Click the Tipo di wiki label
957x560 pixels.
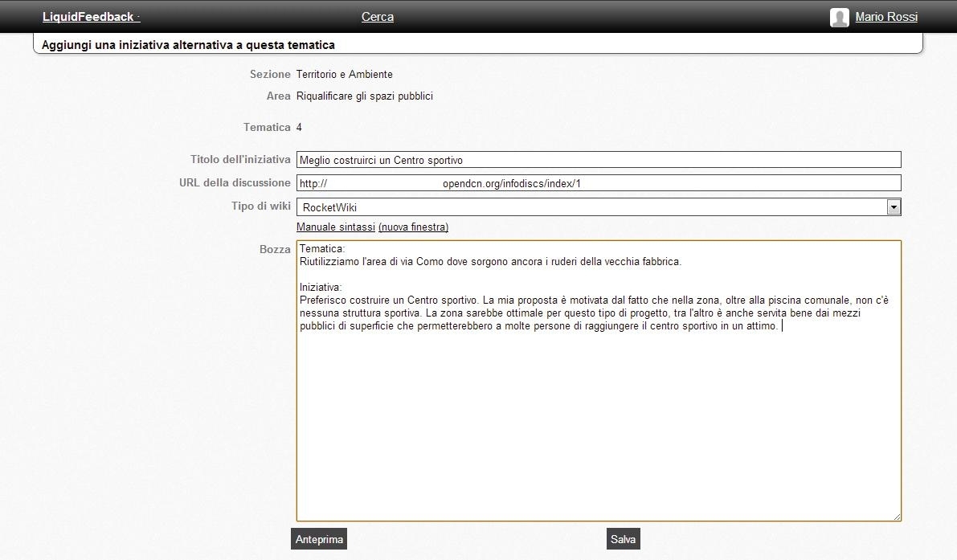(260, 206)
